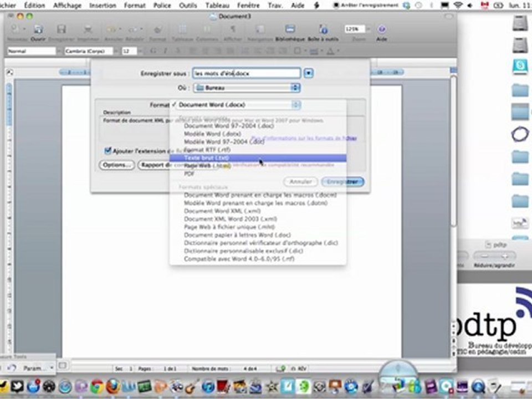Open the Twitter bird icon in Dock
The width and height of the screenshot is (532, 399).
(17, 386)
